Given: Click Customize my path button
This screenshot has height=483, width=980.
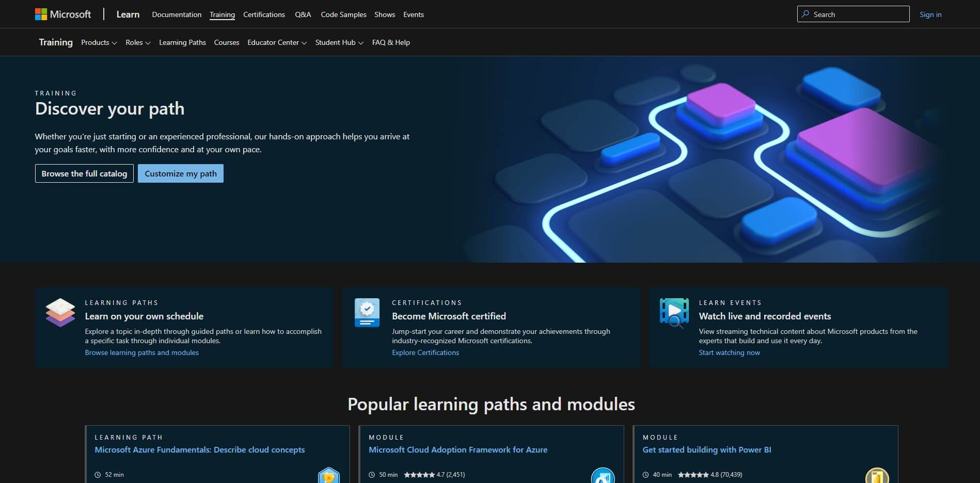Looking at the screenshot, I should [x=181, y=173].
